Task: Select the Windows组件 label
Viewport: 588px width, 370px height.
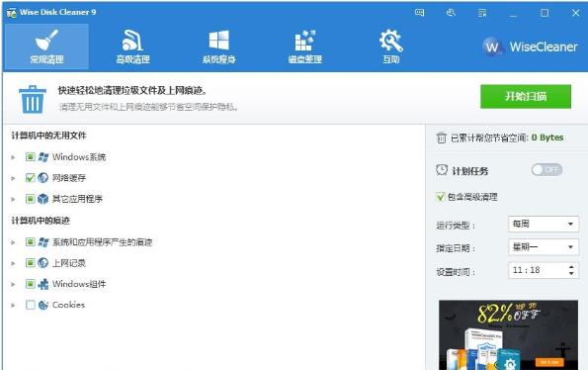Action: pos(79,284)
